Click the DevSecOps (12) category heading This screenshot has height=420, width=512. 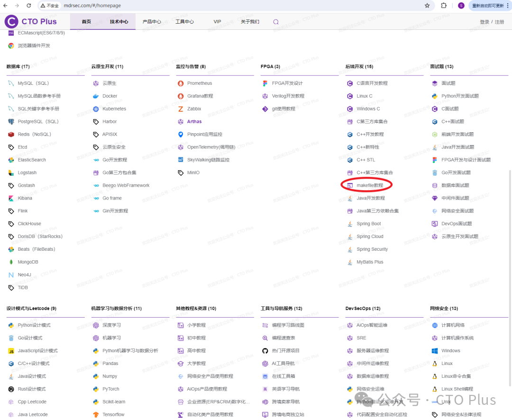363,309
